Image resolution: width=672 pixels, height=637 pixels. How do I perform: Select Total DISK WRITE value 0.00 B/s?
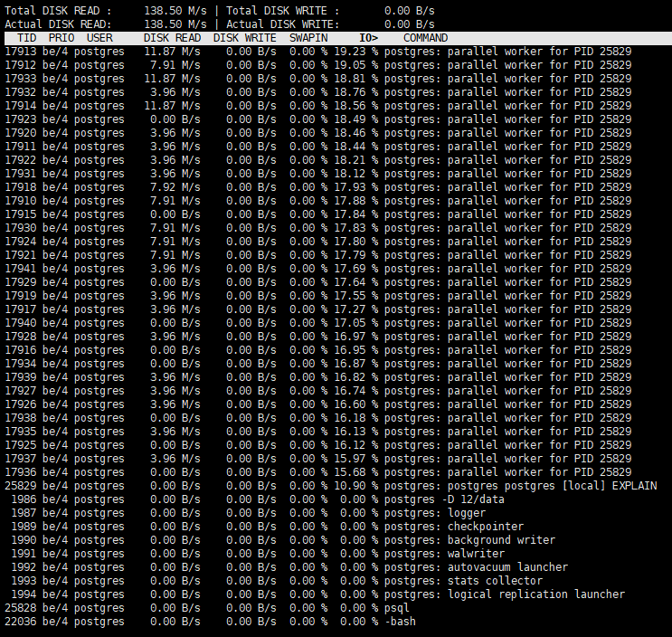410,11
